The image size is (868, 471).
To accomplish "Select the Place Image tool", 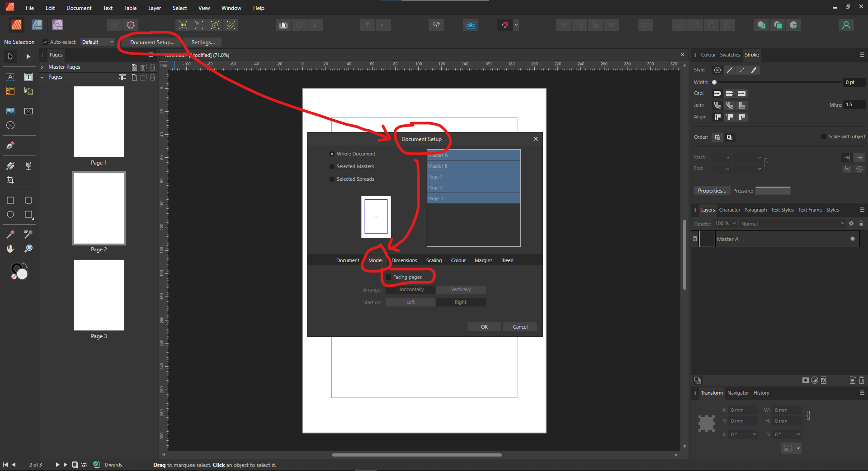I will [x=10, y=111].
